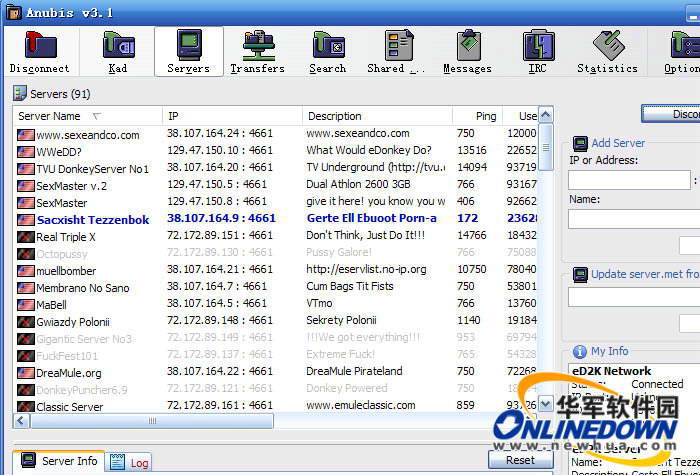Click the server list scroll-up arrow
The height and width of the screenshot is (475, 700).
[x=546, y=115]
